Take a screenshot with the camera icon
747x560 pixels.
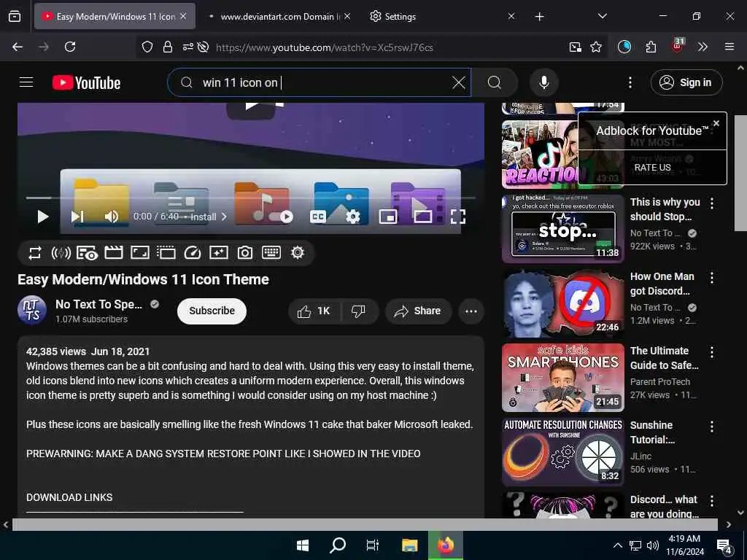tap(245, 252)
